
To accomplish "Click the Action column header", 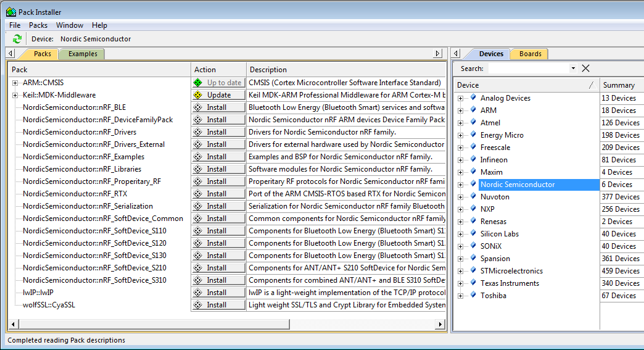I will [x=218, y=69].
